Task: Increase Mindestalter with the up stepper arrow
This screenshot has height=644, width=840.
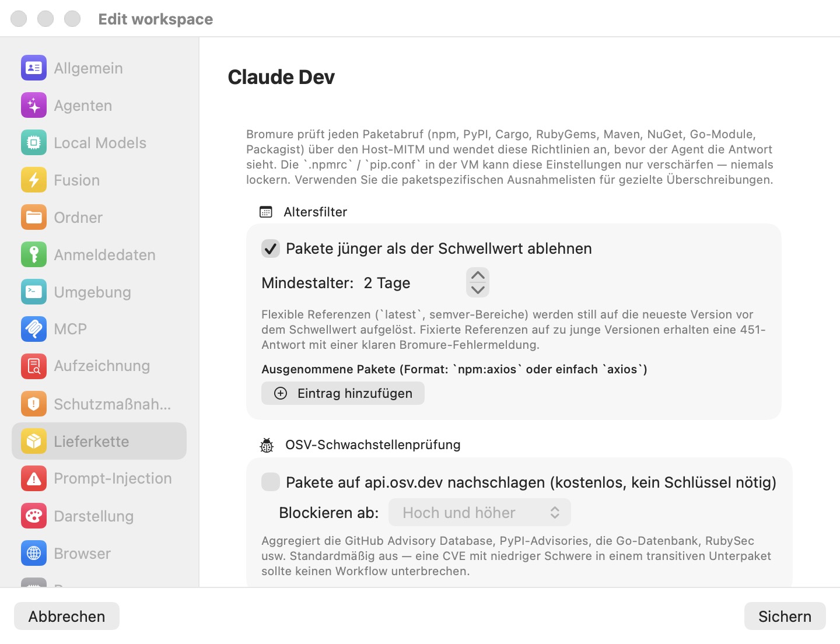Action: point(478,275)
